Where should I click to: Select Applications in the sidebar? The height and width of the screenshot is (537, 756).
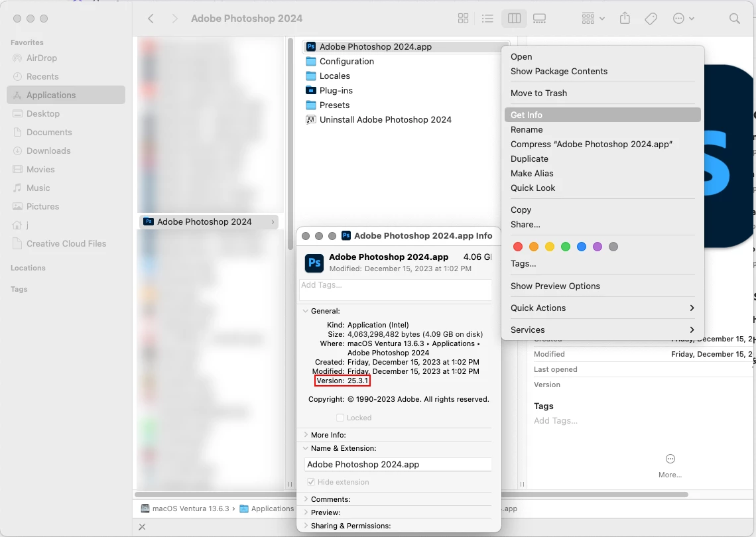pos(66,95)
